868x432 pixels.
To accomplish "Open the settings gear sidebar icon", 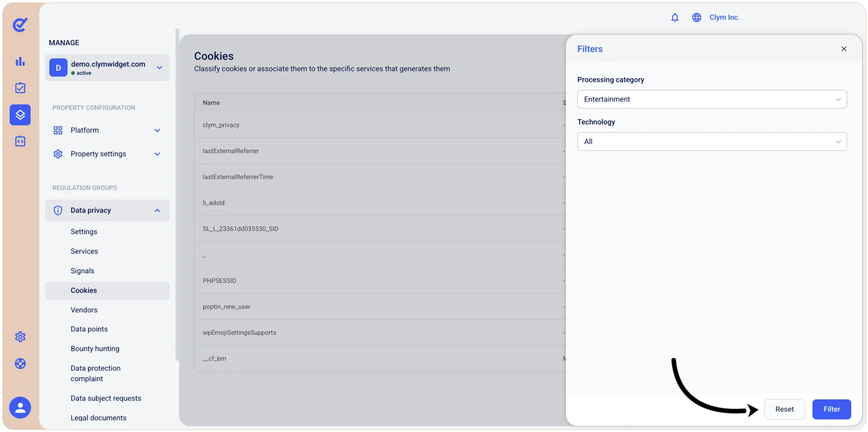I will [20, 337].
